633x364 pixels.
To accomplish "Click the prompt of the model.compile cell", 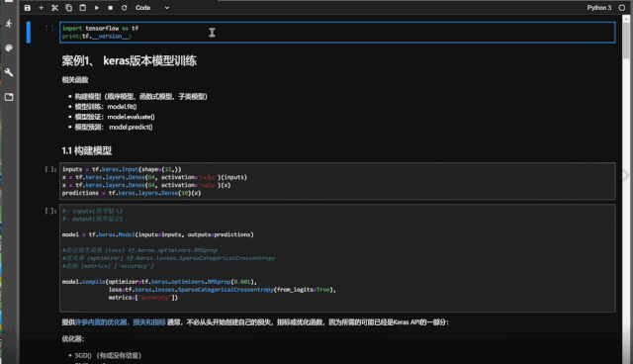I will coord(50,211).
